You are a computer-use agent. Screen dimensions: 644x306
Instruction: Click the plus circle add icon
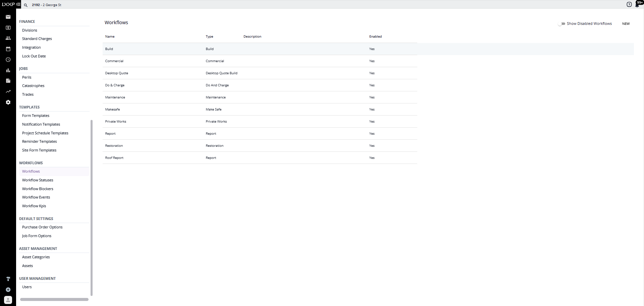[8, 290]
